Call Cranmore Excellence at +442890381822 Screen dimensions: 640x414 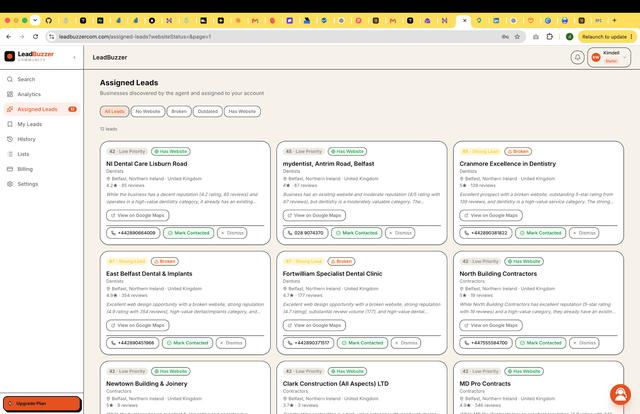point(486,233)
